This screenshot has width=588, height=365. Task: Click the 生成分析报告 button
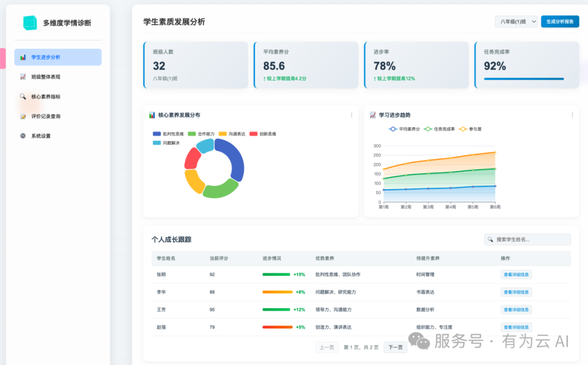tap(560, 22)
